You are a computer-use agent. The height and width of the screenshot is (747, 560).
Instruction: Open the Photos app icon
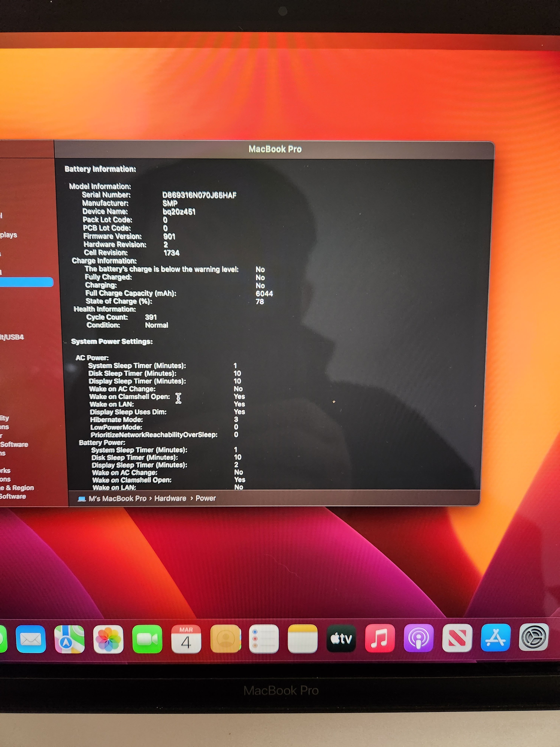(108, 639)
